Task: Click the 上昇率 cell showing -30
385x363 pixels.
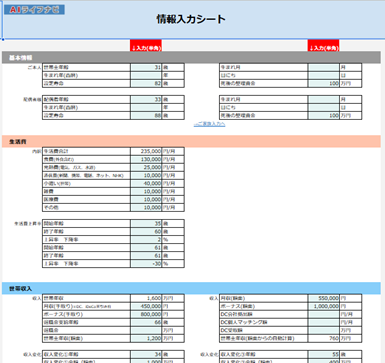Action: coord(146,264)
